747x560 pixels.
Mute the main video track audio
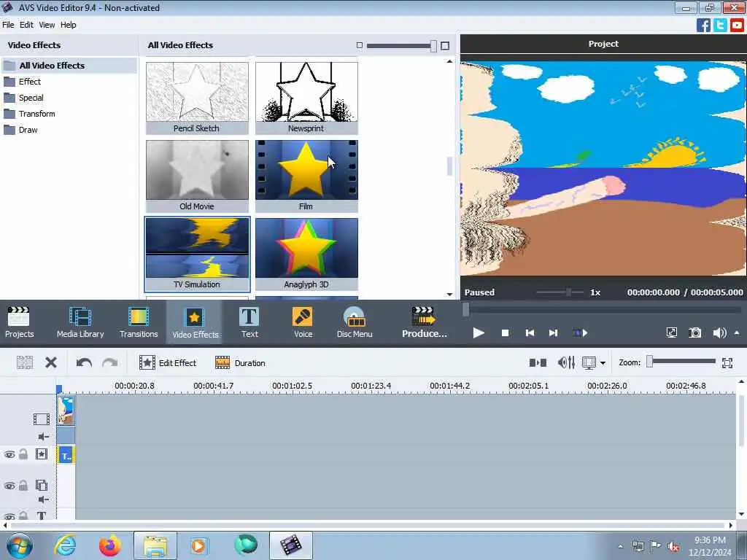43,437
